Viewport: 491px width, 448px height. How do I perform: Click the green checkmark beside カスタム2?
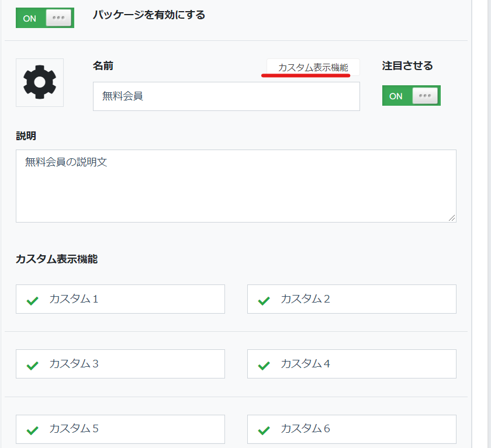coord(264,301)
